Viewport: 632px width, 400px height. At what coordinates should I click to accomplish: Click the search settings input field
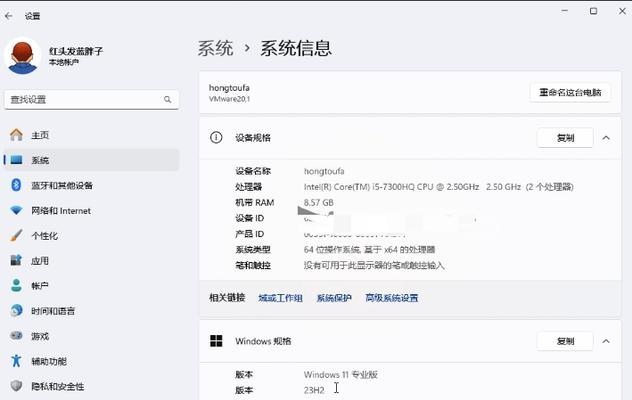click(91, 99)
